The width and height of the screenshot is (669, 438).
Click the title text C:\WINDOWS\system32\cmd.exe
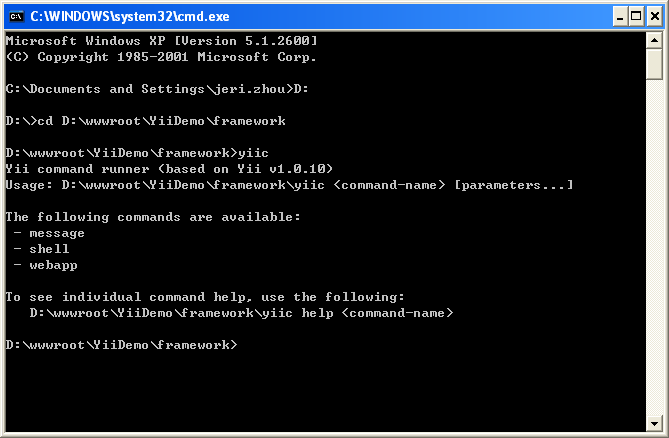point(130,17)
